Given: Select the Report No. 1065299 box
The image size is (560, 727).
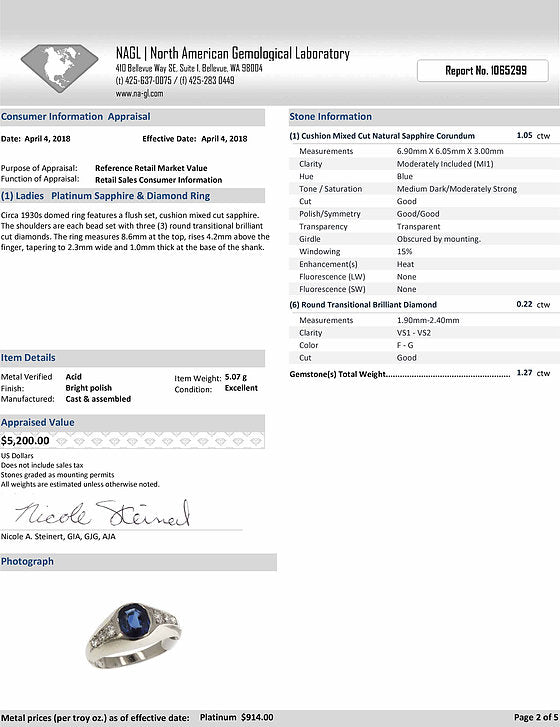Looking at the screenshot, I should pyautogui.click(x=483, y=70).
